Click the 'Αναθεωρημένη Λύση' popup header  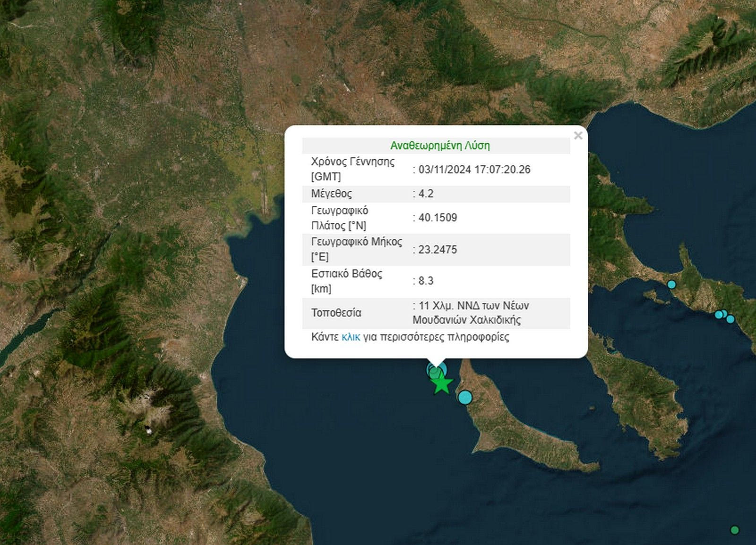[x=440, y=145]
